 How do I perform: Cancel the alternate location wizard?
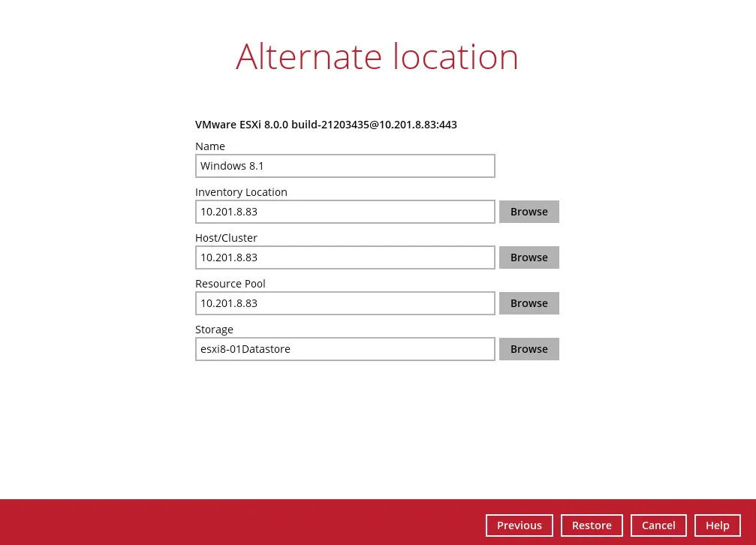click(658, 525)
